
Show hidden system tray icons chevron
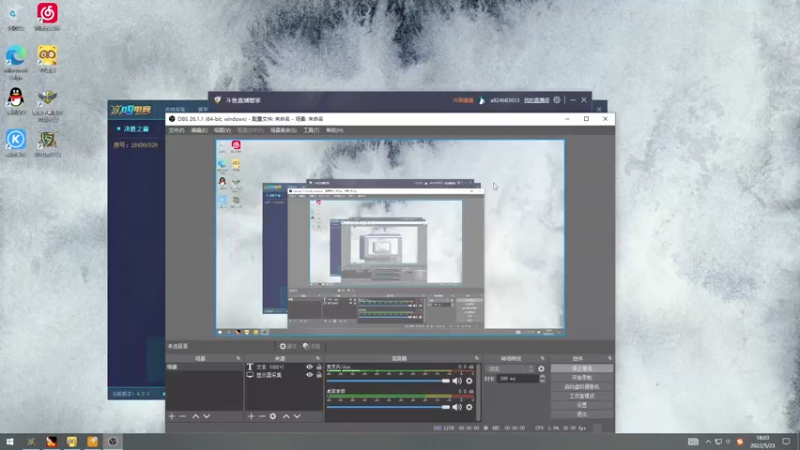pos(708,442)
